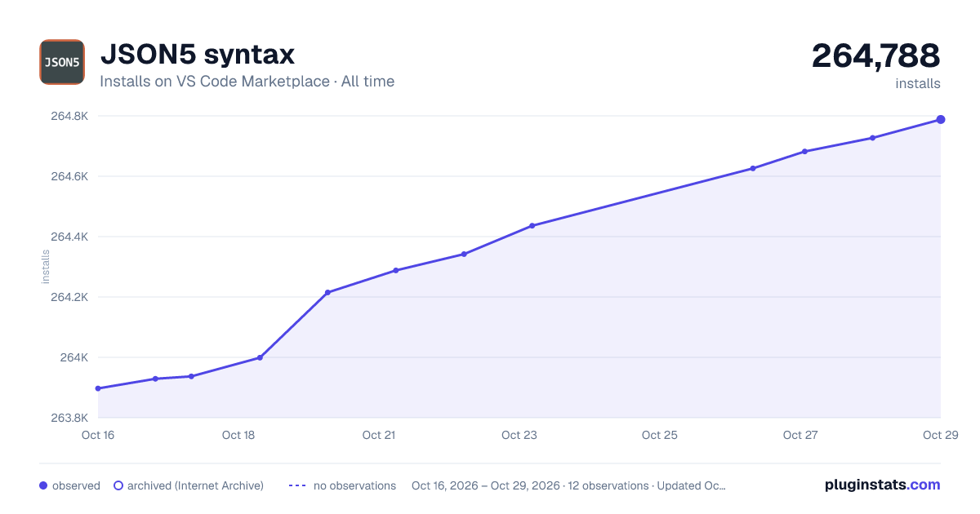The height and width of the screenshot is (514, 980).
Task: Select the Oct 16 first data point
Action: click(x=98, y=388)
